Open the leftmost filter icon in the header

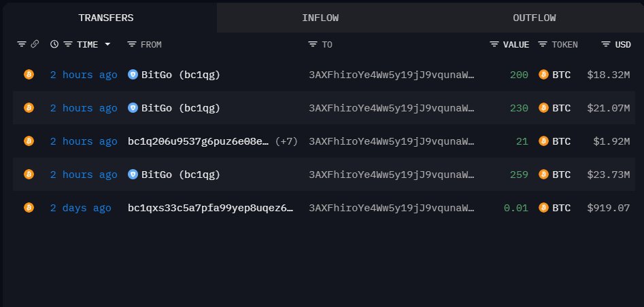21,45
